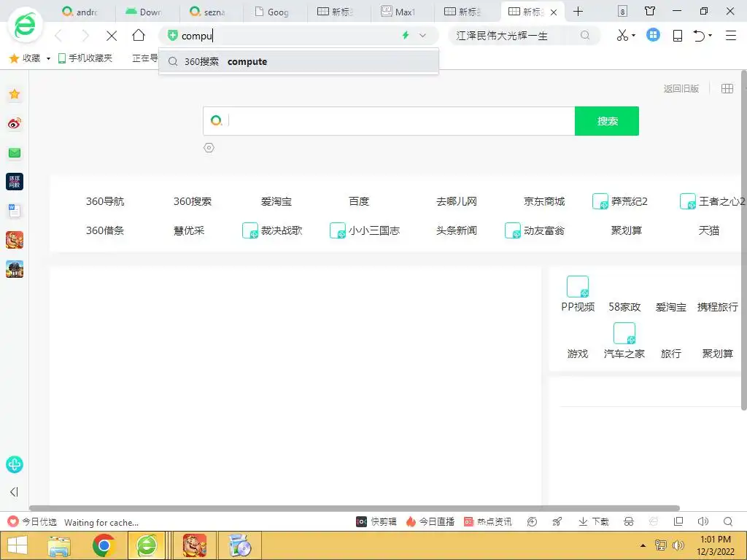Image resolution: width=747 pixels, height=560 pixels.
Task: Close the active new tab
Action: 554,12
